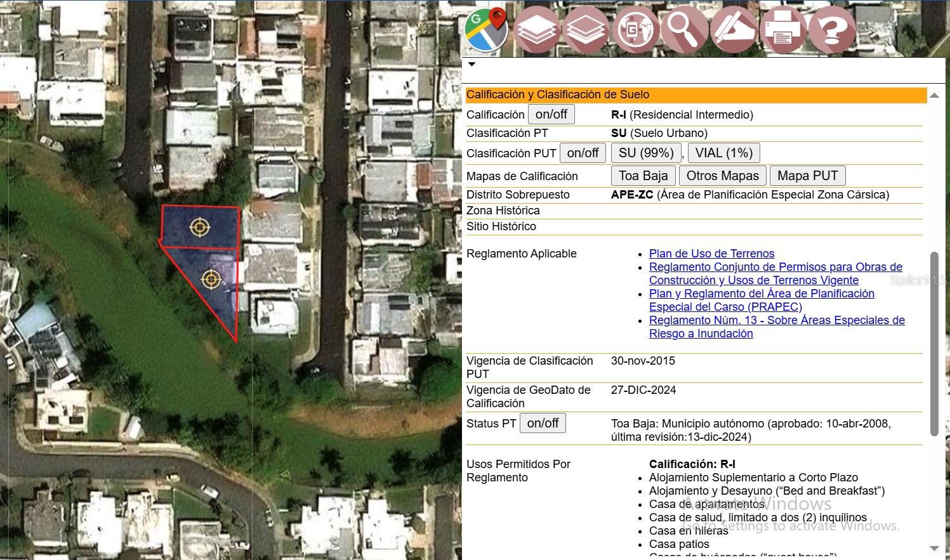Click the target marker on the lower triangular parcel
950x560 pixels.
point(211,279)
